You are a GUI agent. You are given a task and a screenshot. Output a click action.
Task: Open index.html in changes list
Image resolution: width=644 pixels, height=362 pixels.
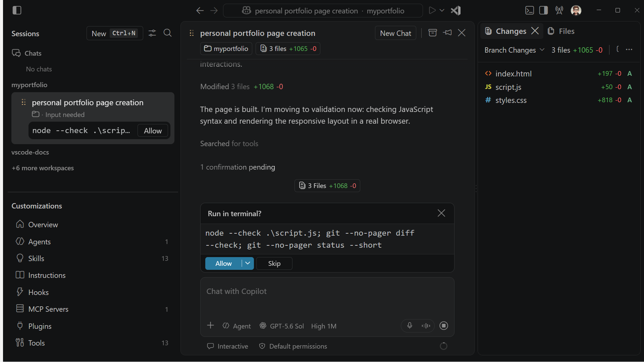[559, 73]
